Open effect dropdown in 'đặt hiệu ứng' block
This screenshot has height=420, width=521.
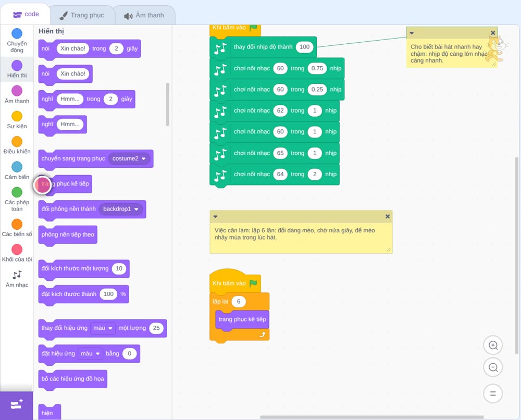(x=90, y=353)
